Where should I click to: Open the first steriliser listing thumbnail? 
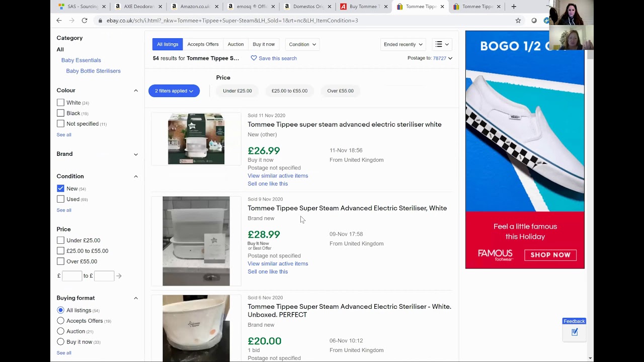(x=196, y=139)
